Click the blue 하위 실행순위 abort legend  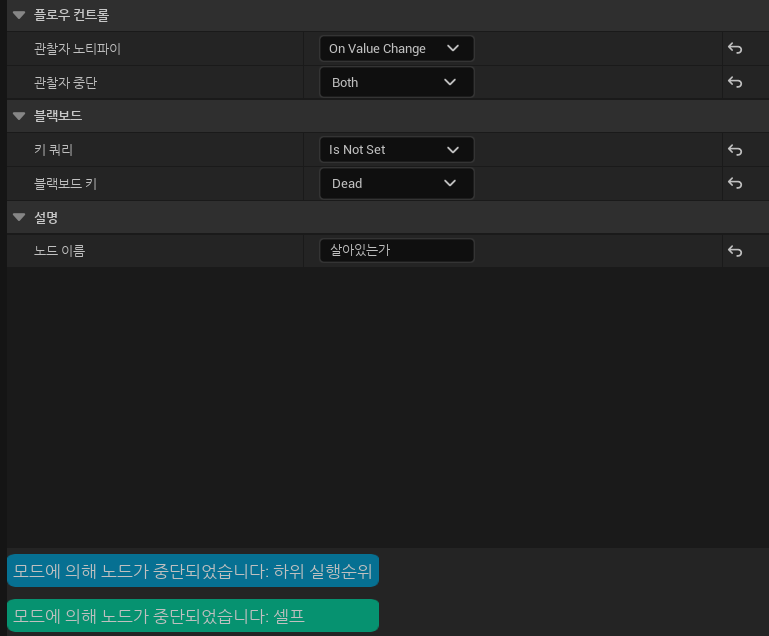[193, 571]
